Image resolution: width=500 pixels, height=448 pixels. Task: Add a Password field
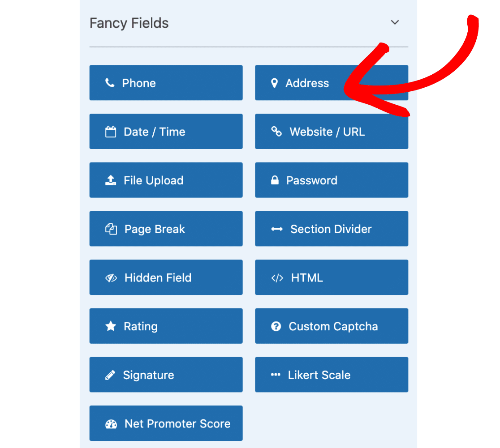coord(332,180)
